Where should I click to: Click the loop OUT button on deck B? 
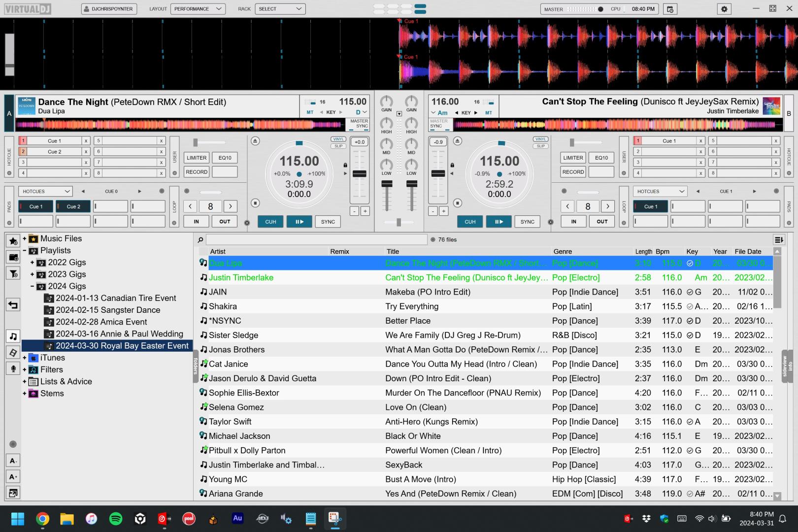pos(602,222)
